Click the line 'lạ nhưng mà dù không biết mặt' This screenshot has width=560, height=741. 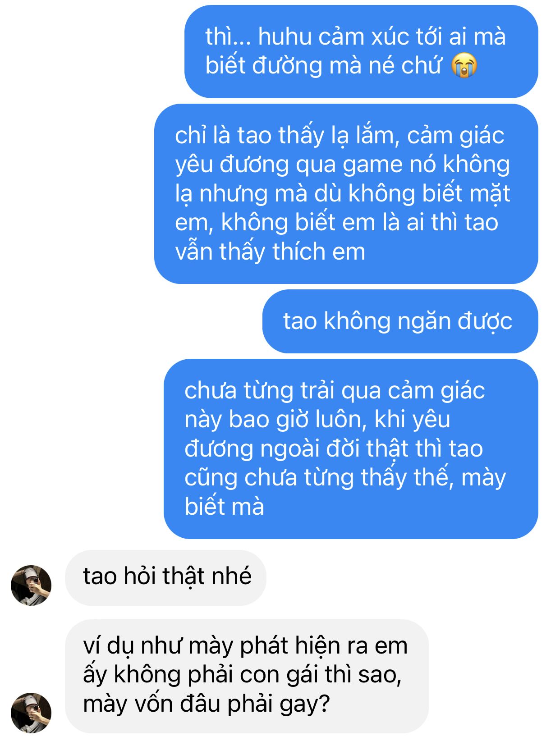(343, 194)
